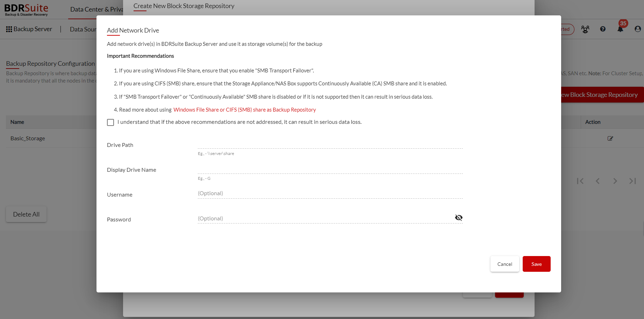Cancel the Add Network Drive dialog

point(505,264)
